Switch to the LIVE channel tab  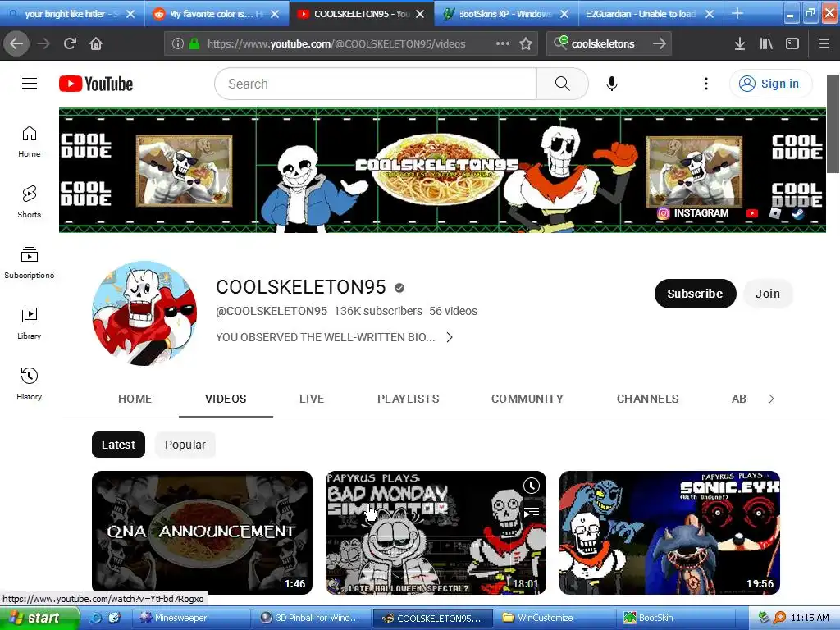click(312, 399)
